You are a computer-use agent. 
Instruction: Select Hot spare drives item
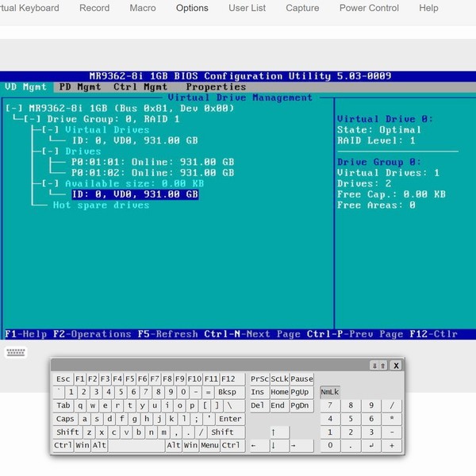click(x=101, y=205)
